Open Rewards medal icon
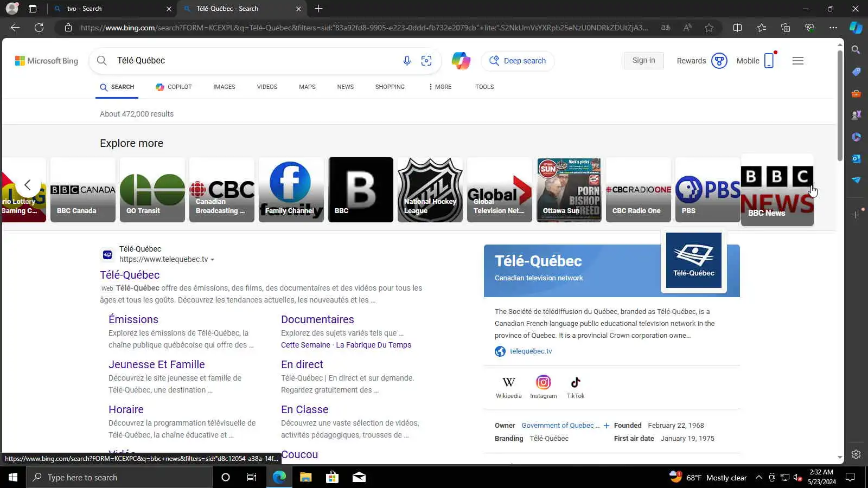The height and width of the screenshot is (488, 868). pyautogui.click(x=719, y=61)
